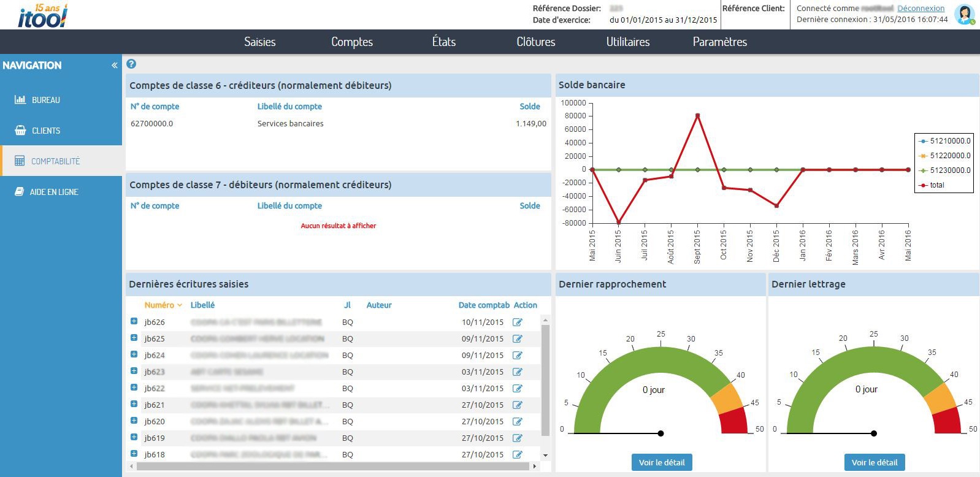This screenshot has width=980, height=477.
Task: Click the user avatar profile icon
Action: (x=965, y=15)
